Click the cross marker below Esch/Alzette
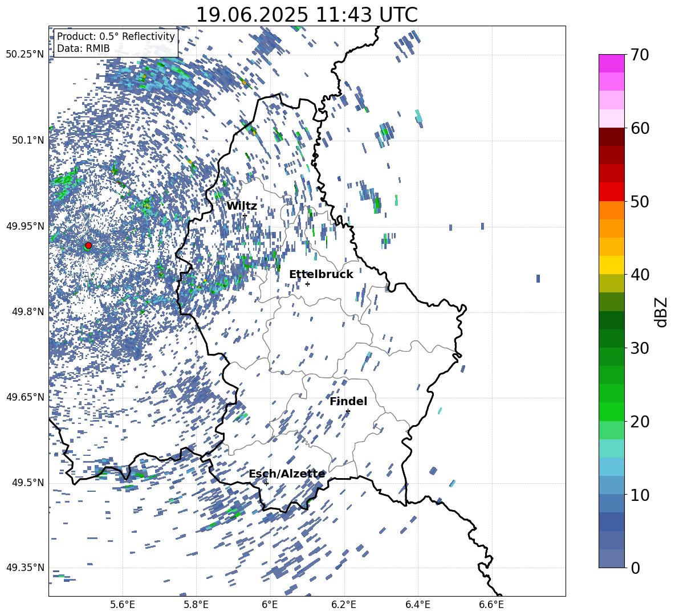The height and width of the screenshot is (616, 675). pos(266,483)
